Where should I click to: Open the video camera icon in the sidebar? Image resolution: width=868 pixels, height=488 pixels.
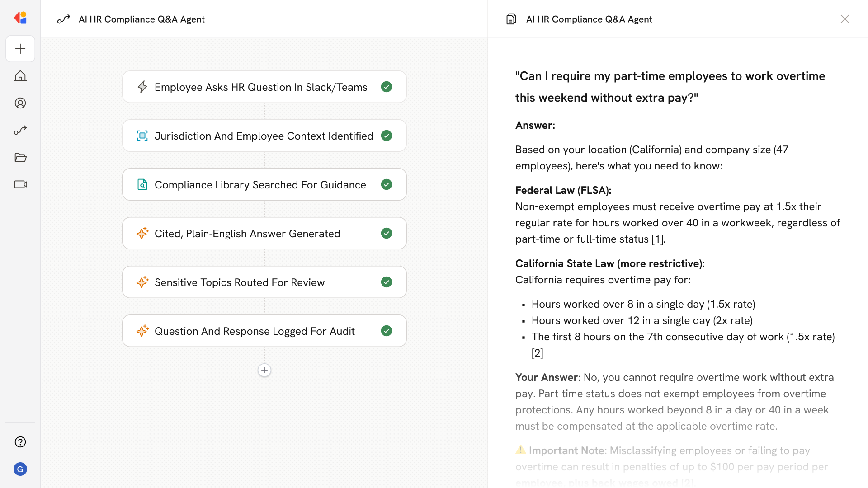[x=20, y=184]
